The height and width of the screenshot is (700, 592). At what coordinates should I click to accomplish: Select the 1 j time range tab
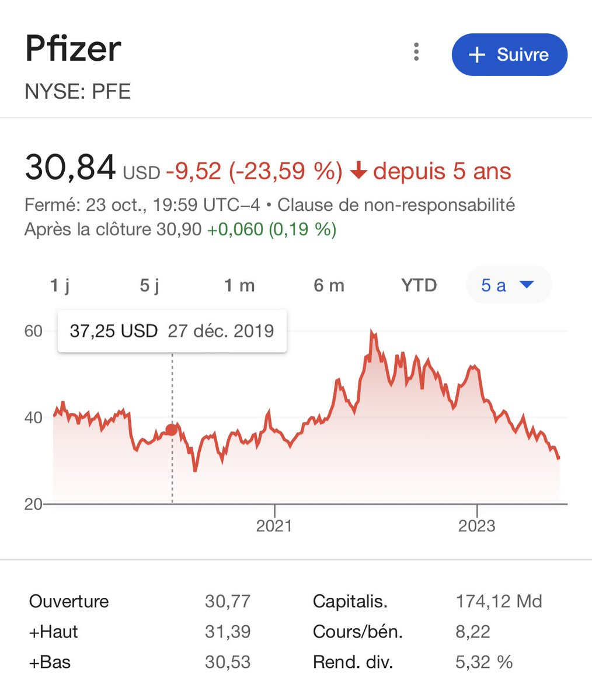pos(60,285)
